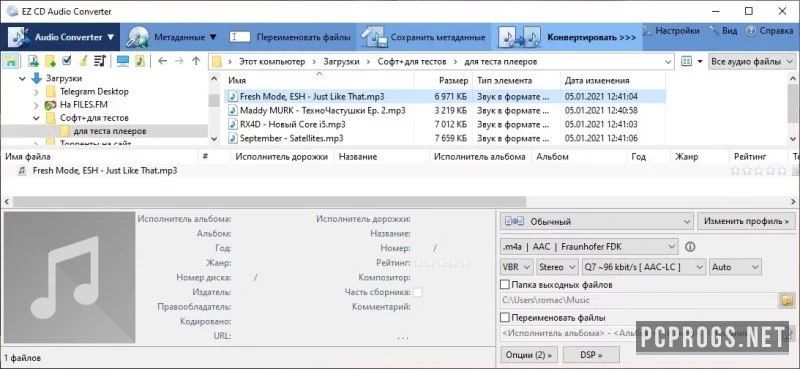
Task: Click the album cover art placeholder
Action: click(69, 277)
